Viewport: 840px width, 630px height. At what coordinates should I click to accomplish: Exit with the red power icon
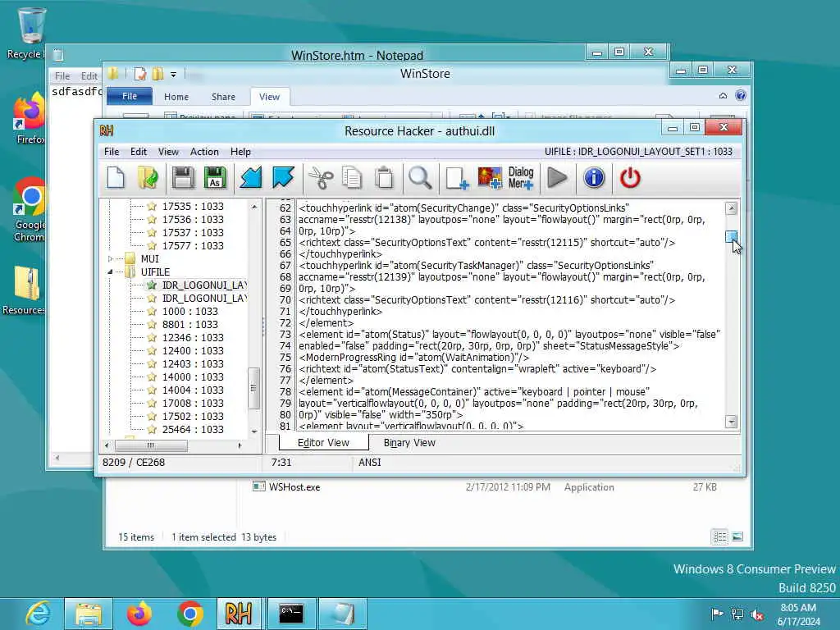tap(630, 178)
